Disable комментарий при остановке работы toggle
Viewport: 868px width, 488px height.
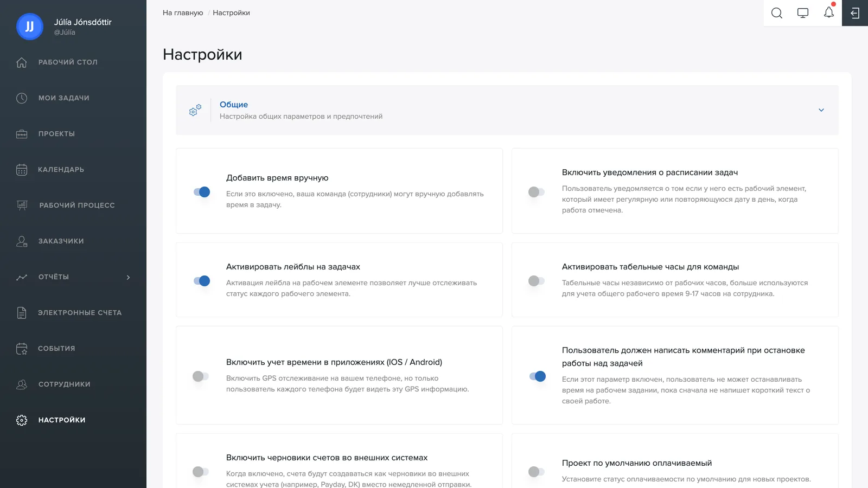click(538, 376)
